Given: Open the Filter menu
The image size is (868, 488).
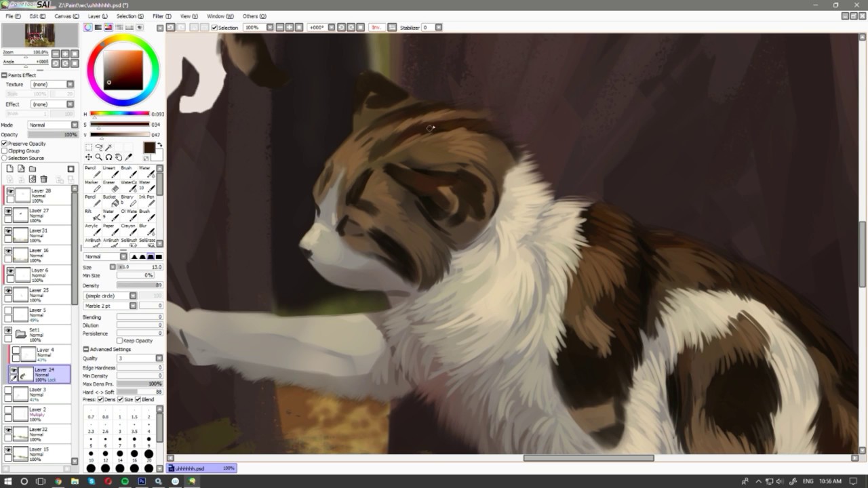Looking at the screenshot, I should tap(162, 16).
